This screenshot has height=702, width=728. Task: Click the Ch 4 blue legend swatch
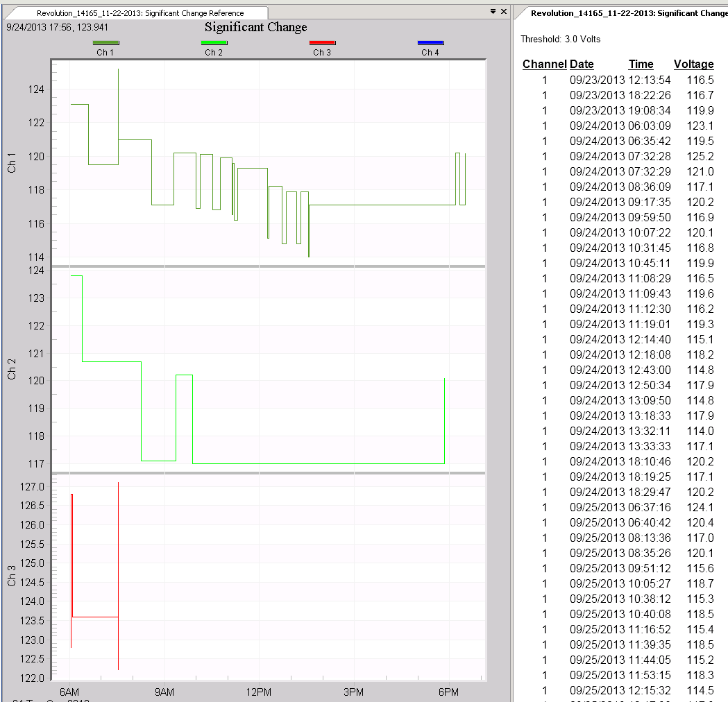click(430, 43)
